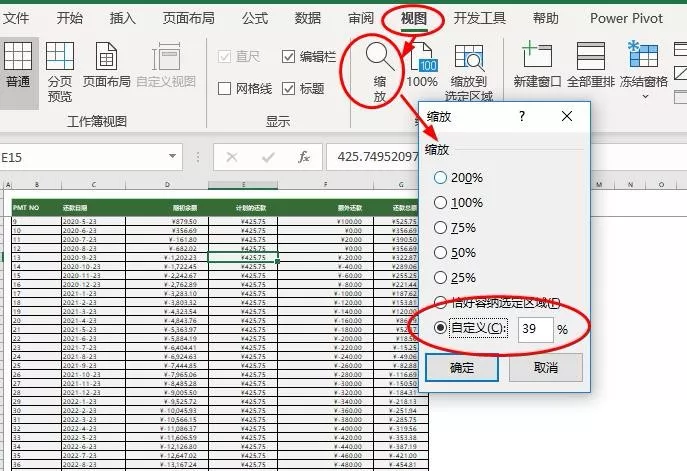The image size is (687, 471).
Task: Expand the Name Box dropdown arrow
Action: [x=172, y=156]
